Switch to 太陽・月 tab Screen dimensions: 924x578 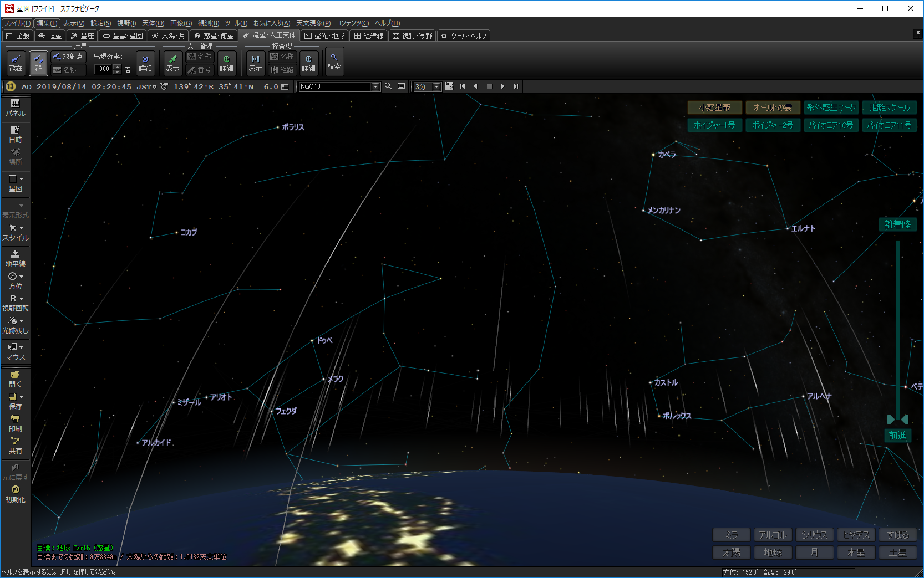click(x=168, y=35)
